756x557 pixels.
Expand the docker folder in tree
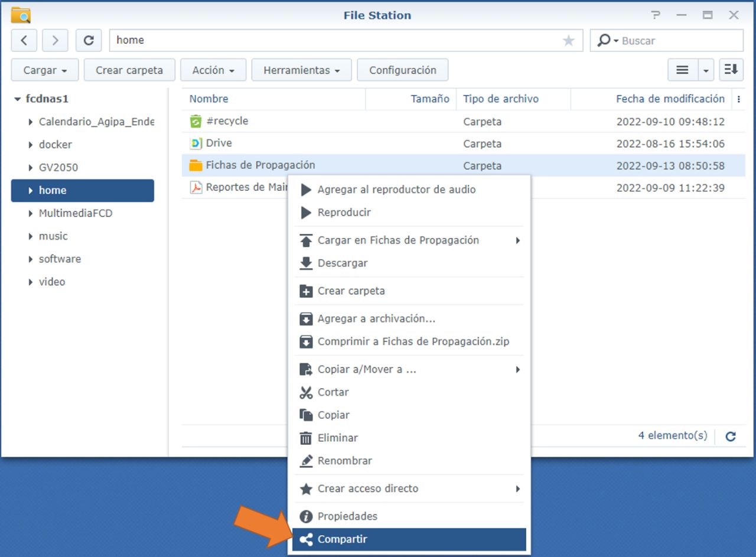[31, 145]
